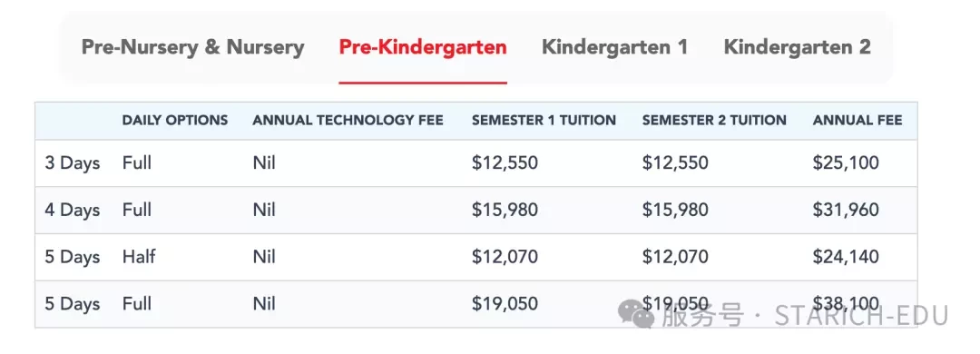Click the Semester 1 Tuition column header
The width and height of the screenshot is (980, 354).
[544, 120]
